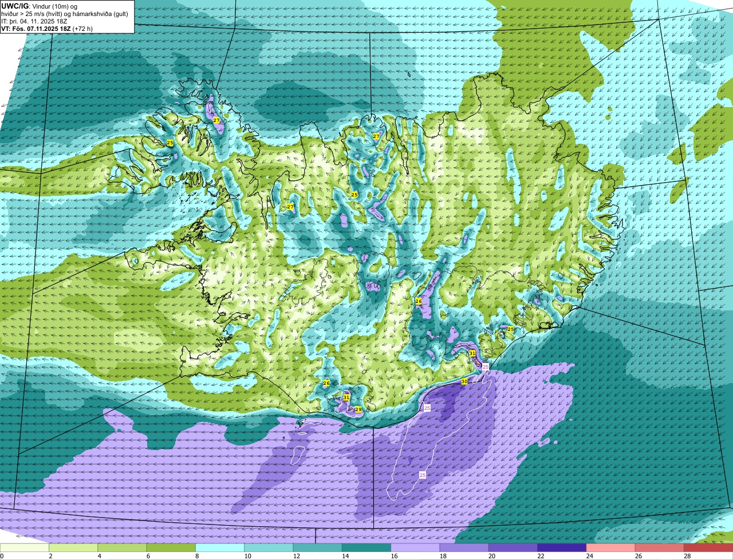Click the legend scale value "10"
733x560 pixels.
(x=247, y=556)
